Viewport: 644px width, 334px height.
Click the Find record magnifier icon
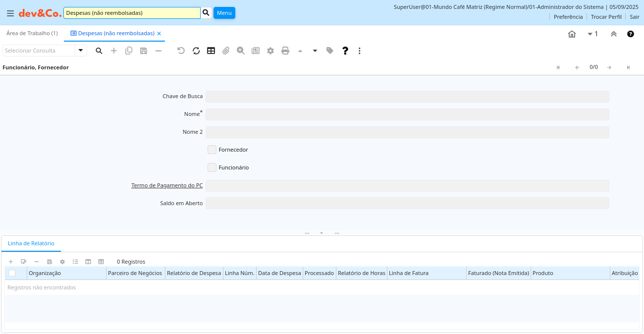pos(99,51)
